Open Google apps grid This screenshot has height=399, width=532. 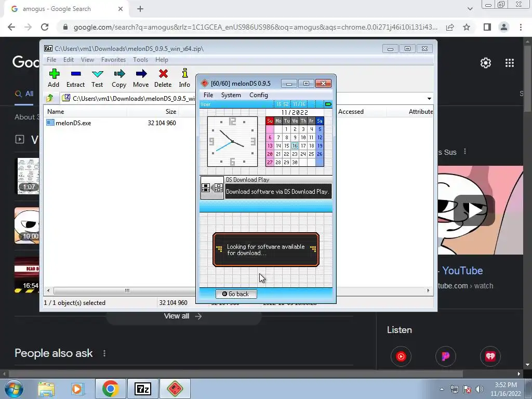[510, 63]
